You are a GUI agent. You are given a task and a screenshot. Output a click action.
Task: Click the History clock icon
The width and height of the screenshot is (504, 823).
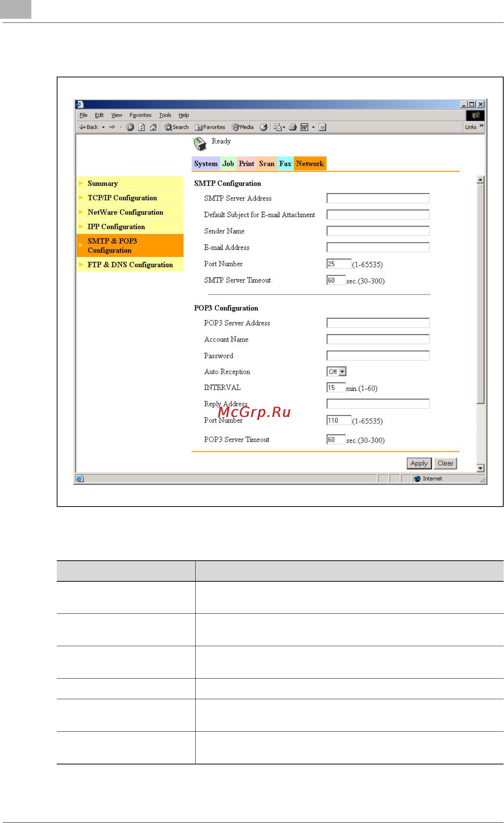tap(263, 127)
